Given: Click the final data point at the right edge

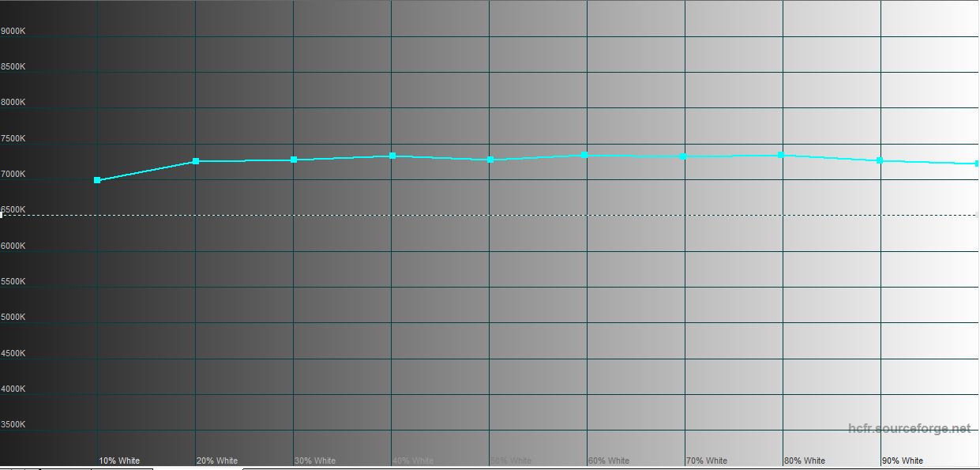Looking at the screenshot, I should click(x=977, y=164).
